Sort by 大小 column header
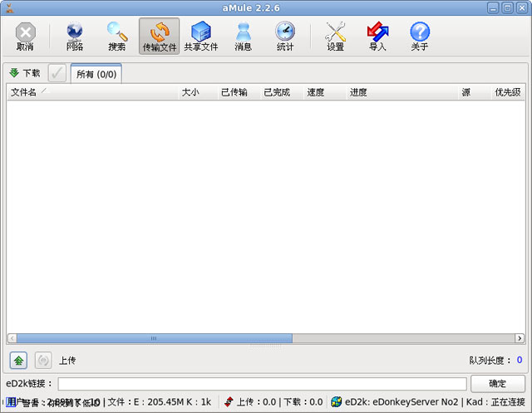The image size is (532, 413). tap(198, 92)
